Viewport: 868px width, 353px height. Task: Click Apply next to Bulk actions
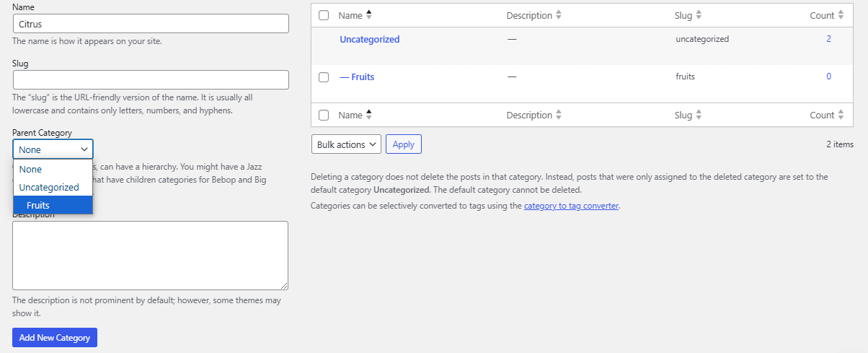404,144
